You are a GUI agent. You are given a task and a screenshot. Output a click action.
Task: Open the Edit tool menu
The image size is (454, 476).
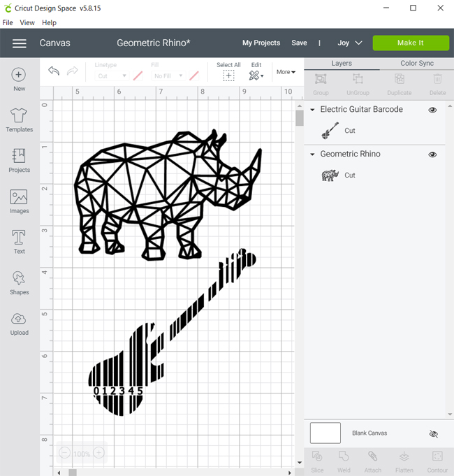click(256, 75)
